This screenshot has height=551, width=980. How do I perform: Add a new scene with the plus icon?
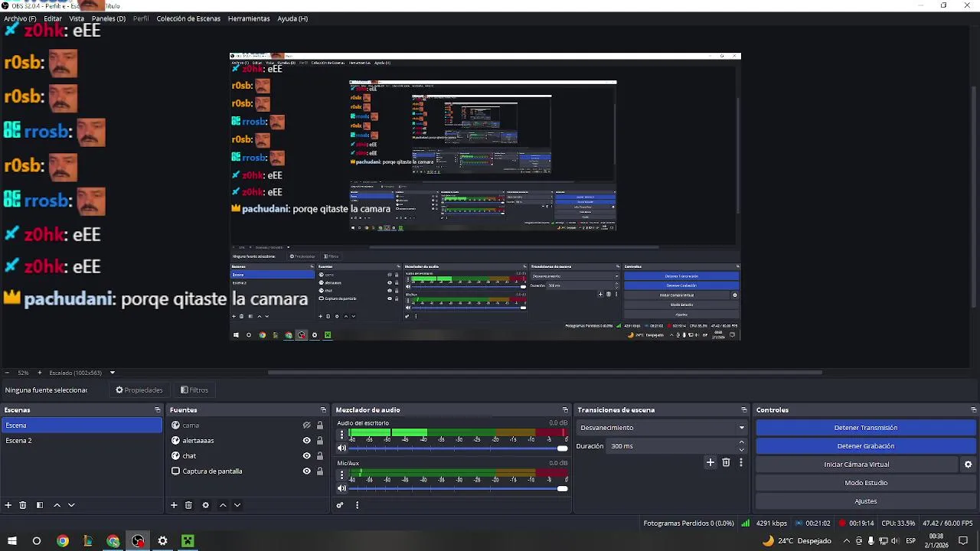point(8,505)
